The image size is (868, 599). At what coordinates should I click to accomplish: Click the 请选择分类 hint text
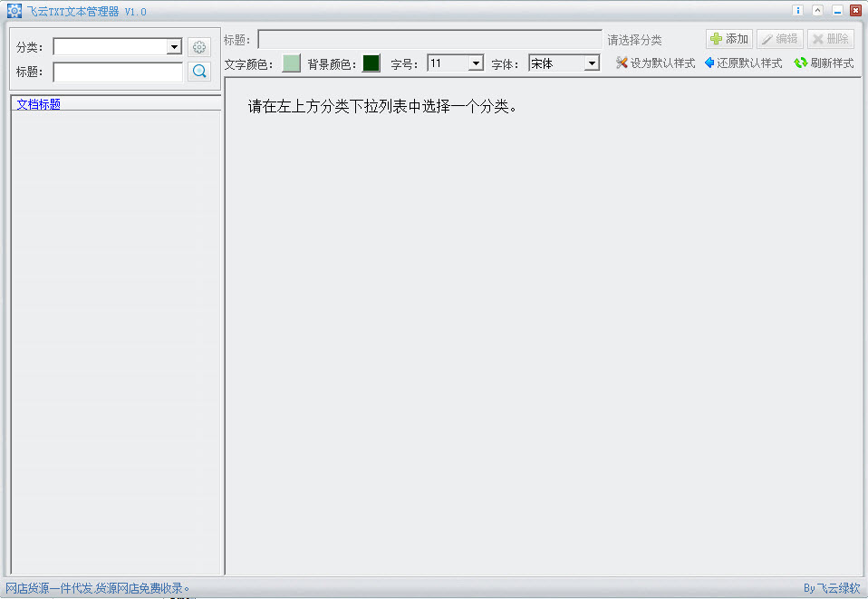(x=634, y=40)
